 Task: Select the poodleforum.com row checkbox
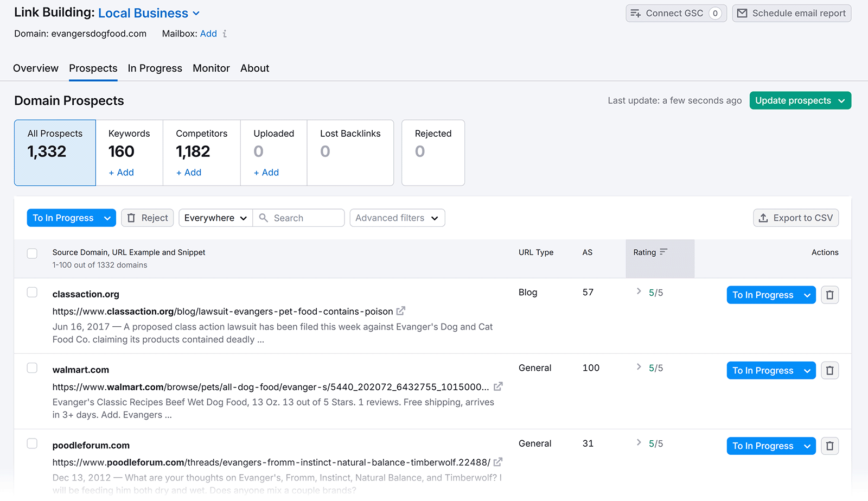32,443
